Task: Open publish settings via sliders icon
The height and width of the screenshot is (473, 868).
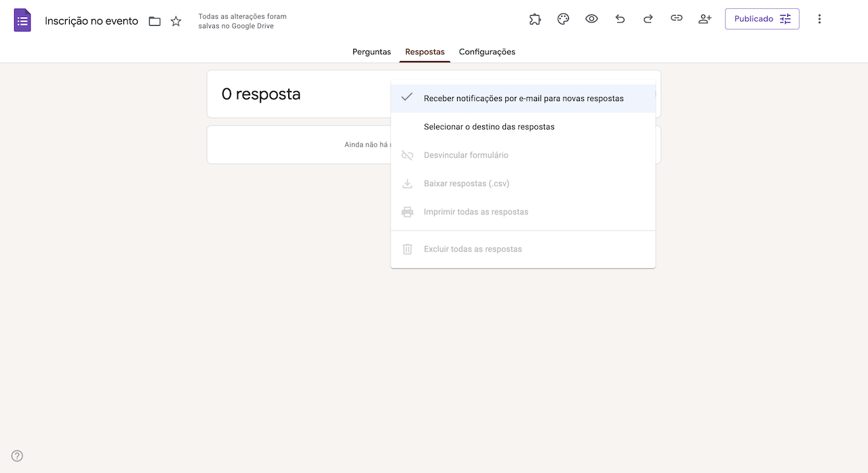Action: coord(785,18)
